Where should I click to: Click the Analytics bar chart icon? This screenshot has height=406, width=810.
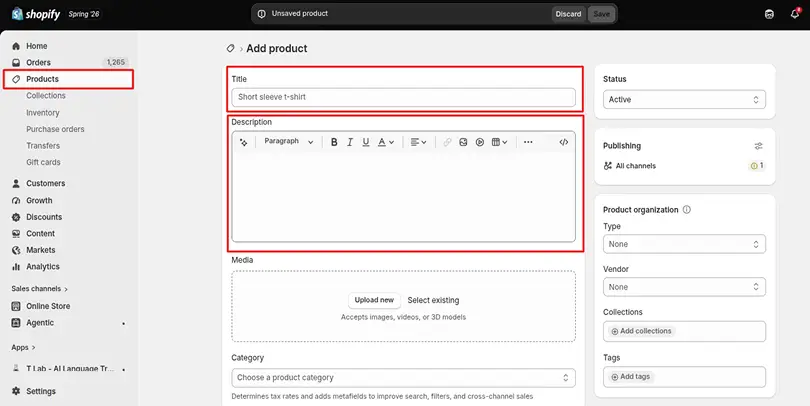[x=16, y=267]
